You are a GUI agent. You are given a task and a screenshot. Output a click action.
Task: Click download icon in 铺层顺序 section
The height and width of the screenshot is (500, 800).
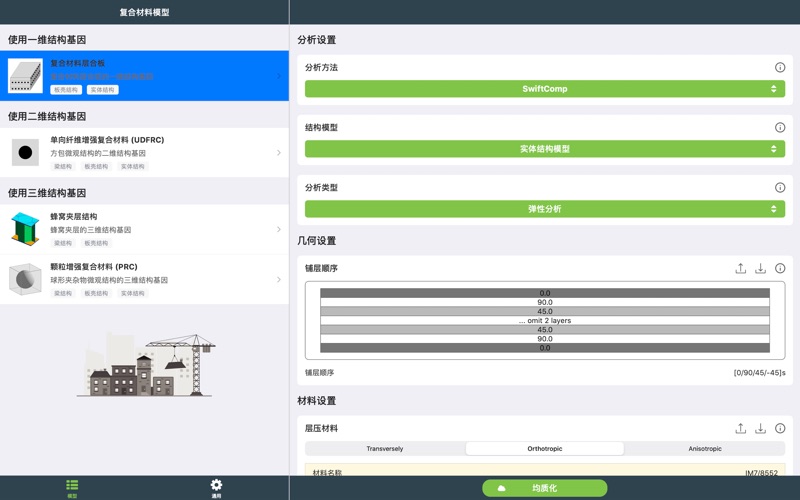click(760, 268)
